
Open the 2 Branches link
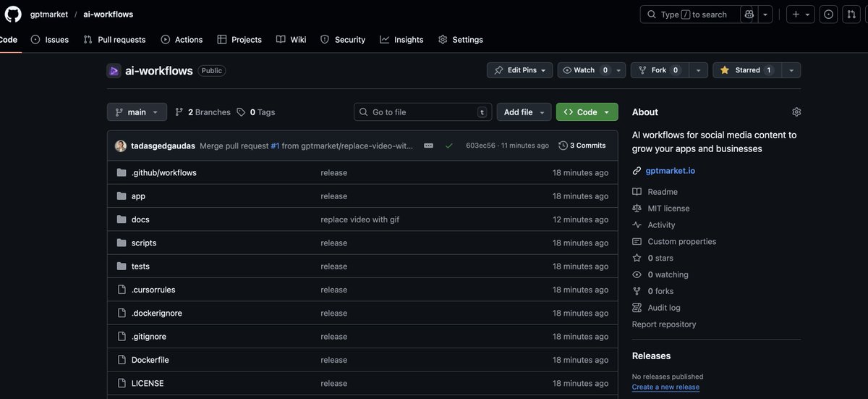[203, 112]
